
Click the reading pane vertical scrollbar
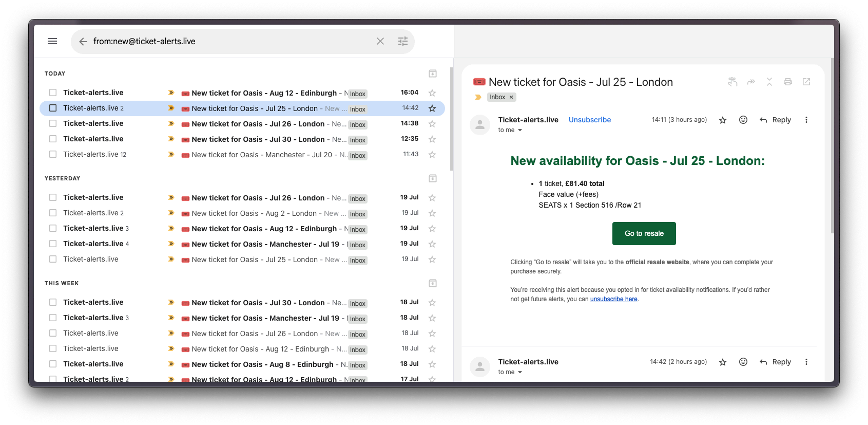click(x=833, y=146)
